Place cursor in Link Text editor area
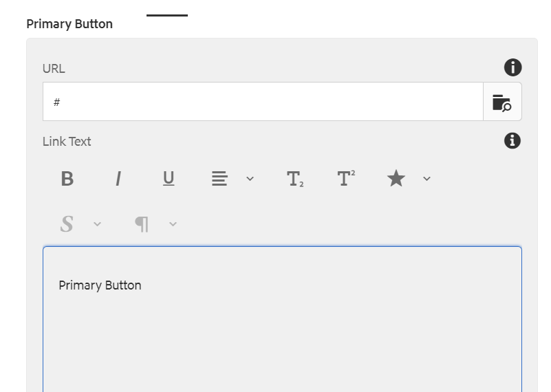Image resolution: width=551 pixels, height=392 pixels. coord(282,319)
